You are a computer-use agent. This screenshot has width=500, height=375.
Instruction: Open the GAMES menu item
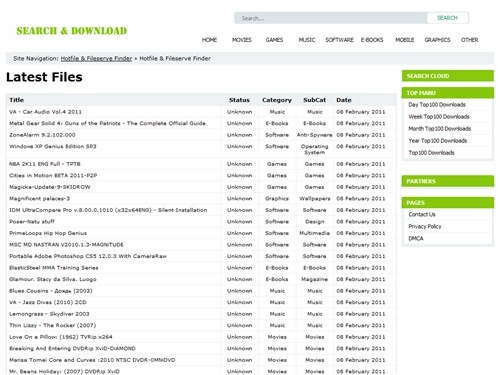274,40
